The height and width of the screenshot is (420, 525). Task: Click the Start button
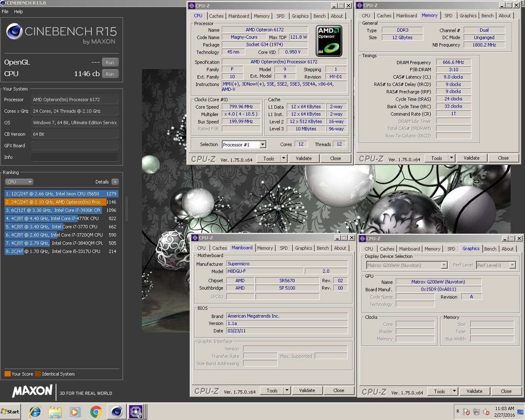coord(10,411)
